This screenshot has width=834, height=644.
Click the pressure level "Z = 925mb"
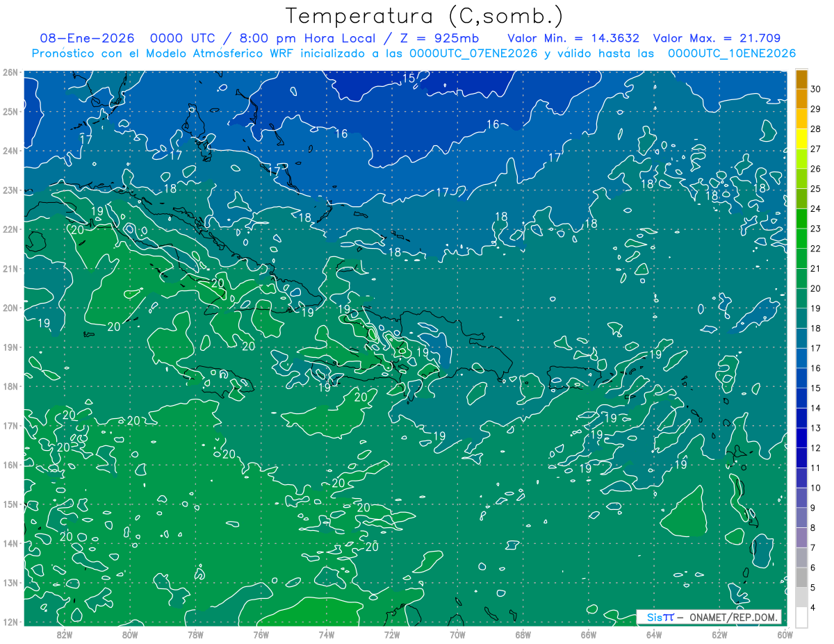click(440, 38)
